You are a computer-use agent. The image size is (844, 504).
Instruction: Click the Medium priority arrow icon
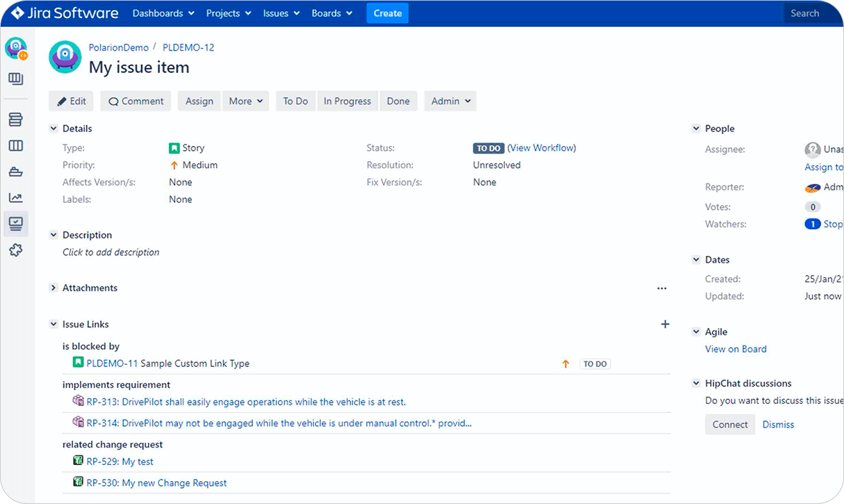click(x=175, y=165)
